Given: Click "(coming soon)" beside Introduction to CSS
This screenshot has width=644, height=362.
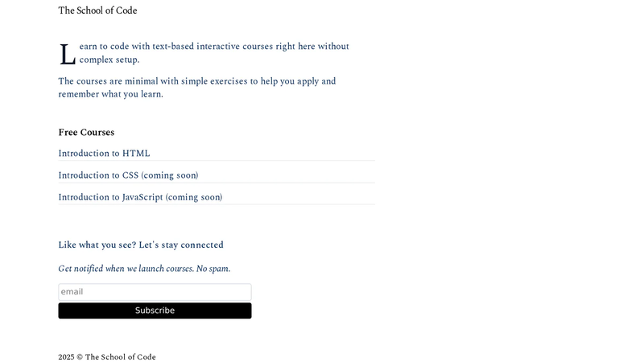Looking at the screenshot, I should (170, 175).
